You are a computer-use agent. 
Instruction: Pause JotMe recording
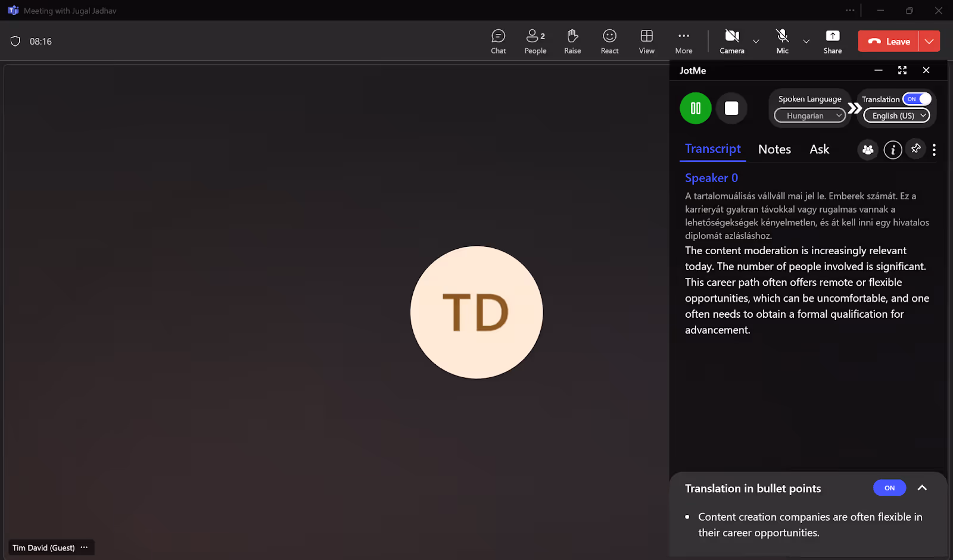coord(696,108)
